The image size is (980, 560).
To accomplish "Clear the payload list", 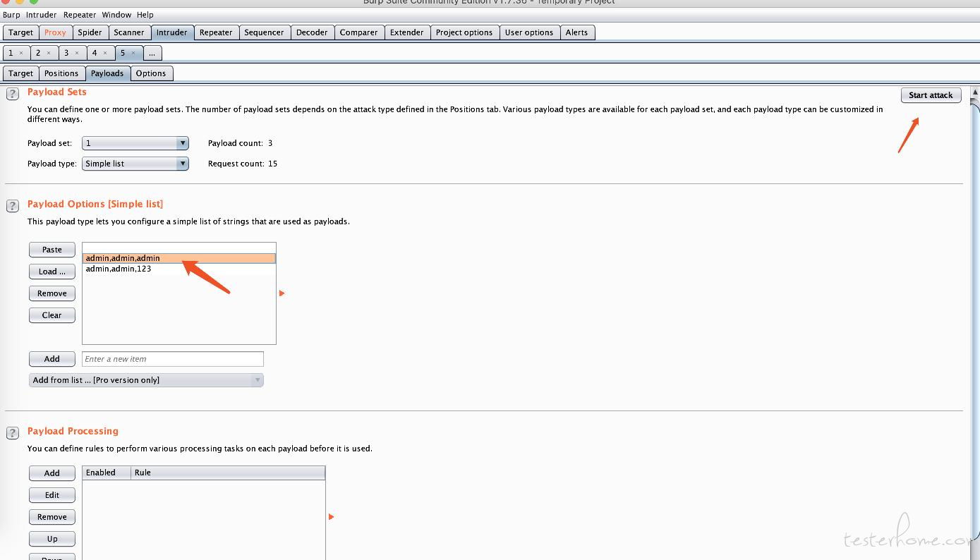I will [52, 315].
